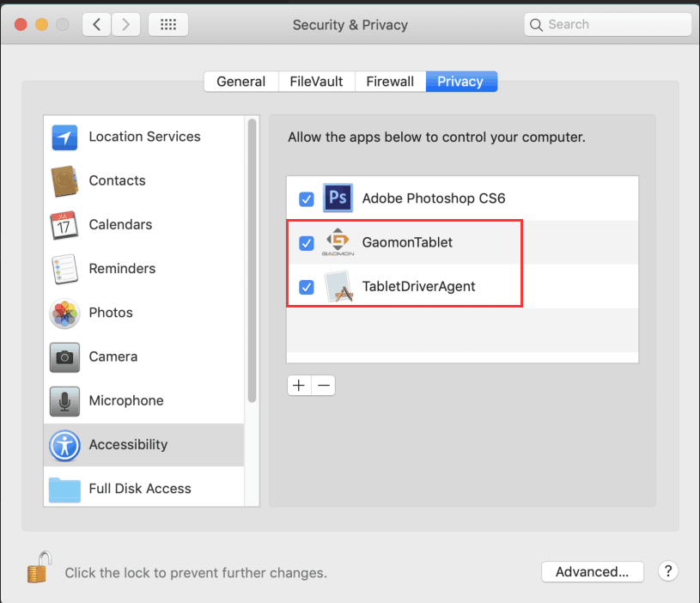Viewport: 700px width, 603px height.
Task: Select the Firewall tab
Action: [390, 82]
